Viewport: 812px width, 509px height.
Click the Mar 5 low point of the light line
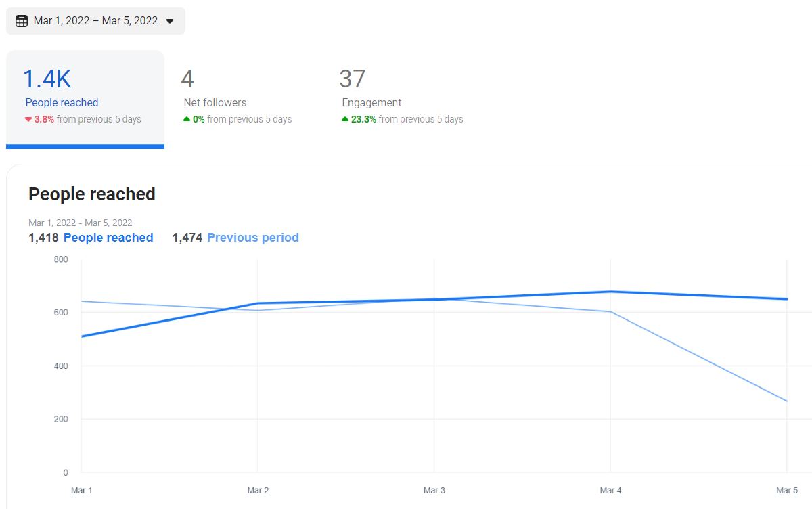(x=786, y=401)
